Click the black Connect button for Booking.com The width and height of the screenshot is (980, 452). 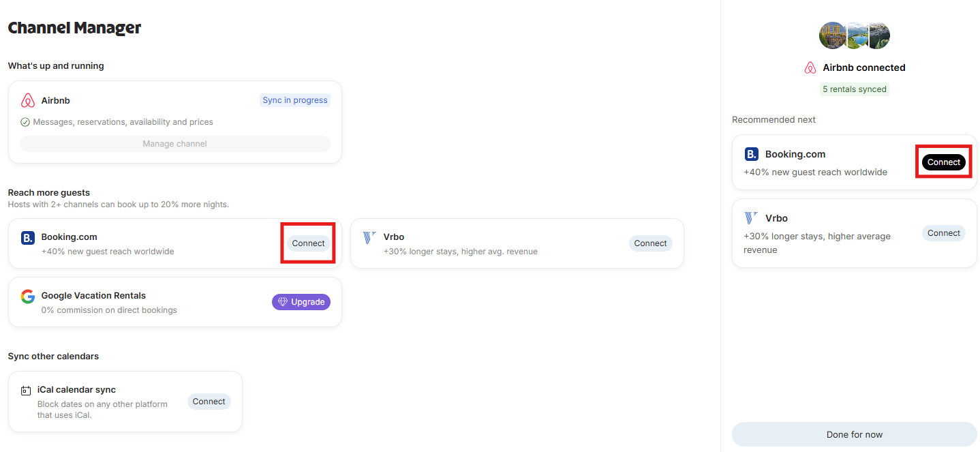tap(944, 162)
